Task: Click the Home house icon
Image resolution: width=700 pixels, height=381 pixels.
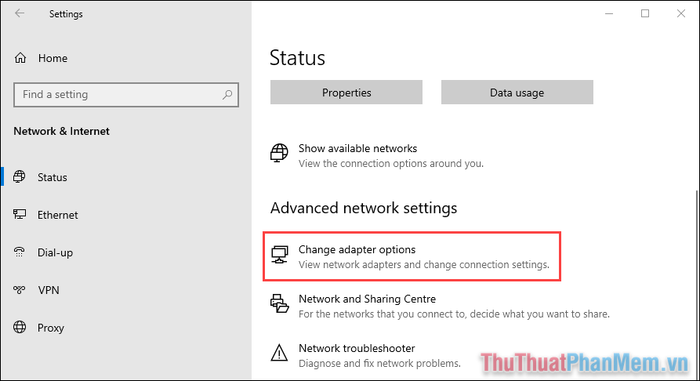Action: click(x=20, y=58)
